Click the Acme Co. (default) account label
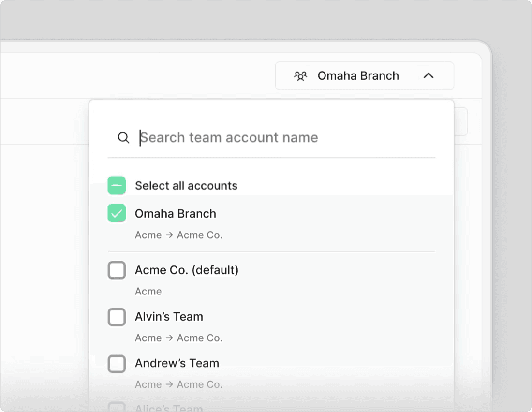Image resolution: width=532 pixels, height=412 pixels. point(187,270)
